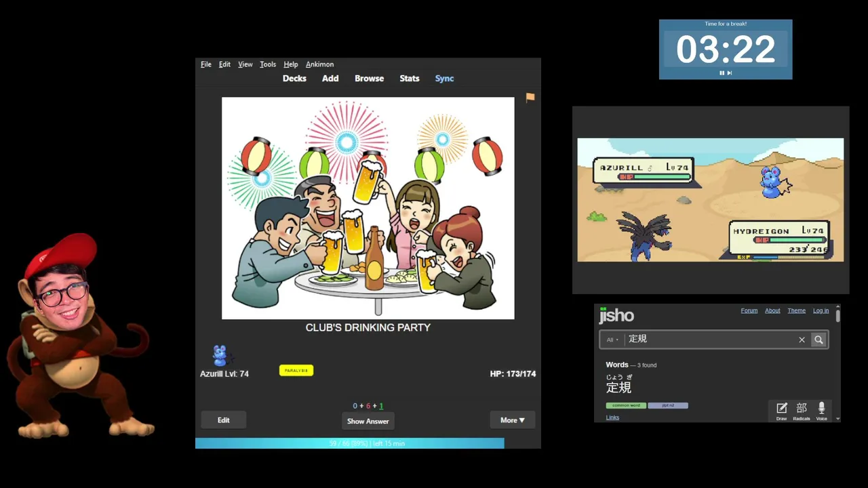Open the Voice input tool
The image size is (868, 488).
click(x=821, y=411)
